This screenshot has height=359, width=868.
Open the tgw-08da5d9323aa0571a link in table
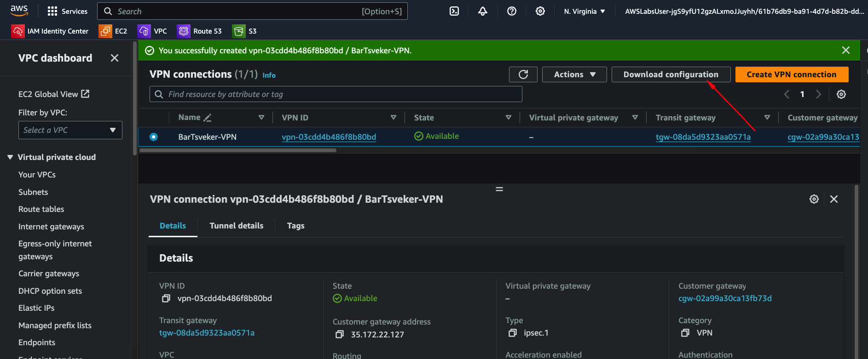point(703,137)
